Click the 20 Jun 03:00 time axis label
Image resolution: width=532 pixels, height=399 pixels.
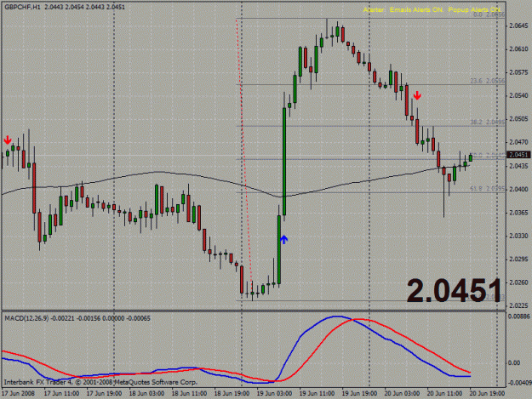click(402, 394)
